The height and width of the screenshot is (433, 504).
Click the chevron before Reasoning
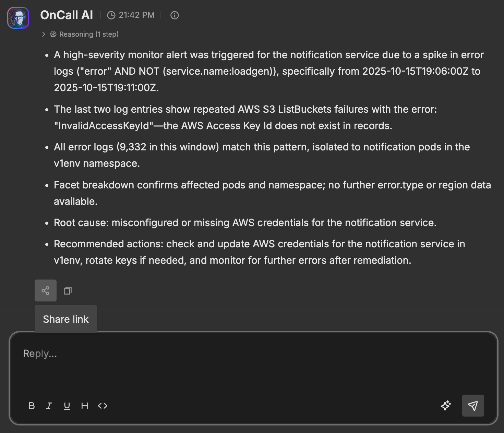tap(44, 34)
